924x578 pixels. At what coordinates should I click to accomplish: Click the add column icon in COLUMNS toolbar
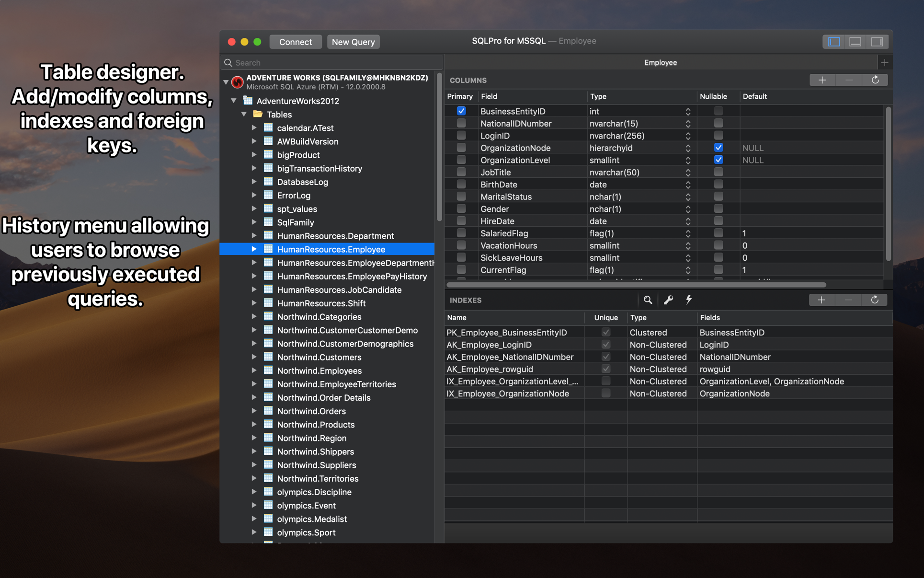point(821,79)
